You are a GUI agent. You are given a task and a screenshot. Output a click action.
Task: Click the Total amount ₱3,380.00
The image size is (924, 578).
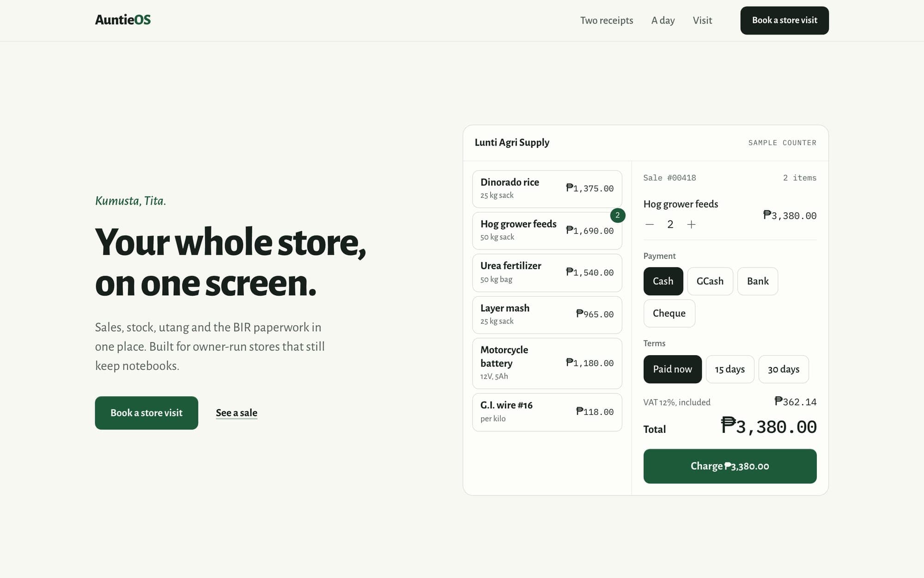point(769,427)
